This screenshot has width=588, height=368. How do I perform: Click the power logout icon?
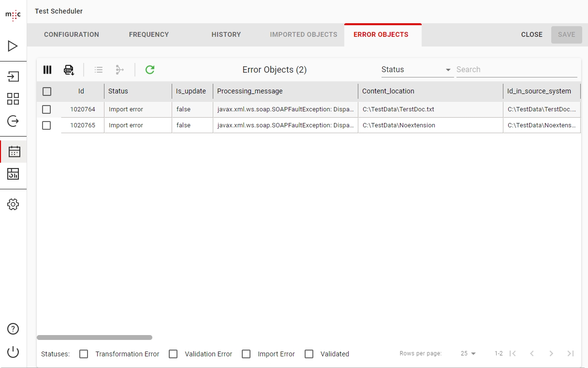coord(13,352)
